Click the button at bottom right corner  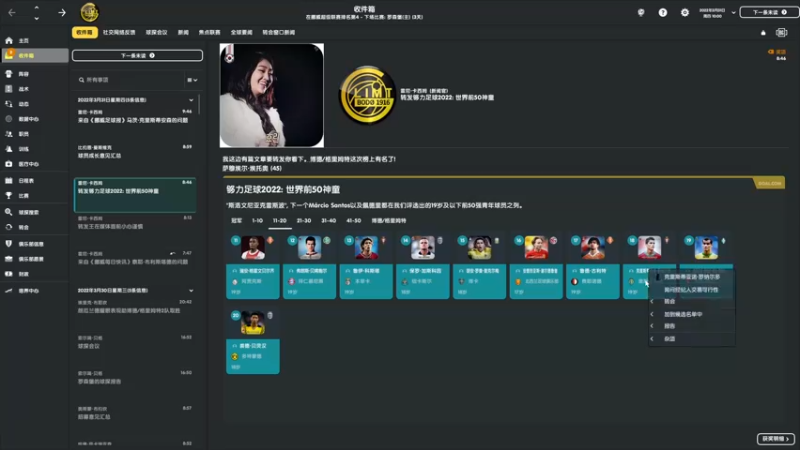(776, 439)
